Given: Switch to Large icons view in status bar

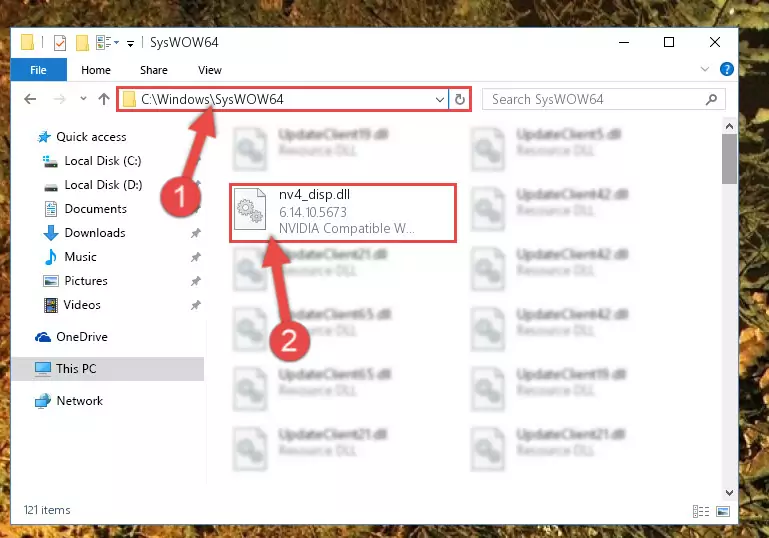Looking at the screenshot, I should coord(723,512).
